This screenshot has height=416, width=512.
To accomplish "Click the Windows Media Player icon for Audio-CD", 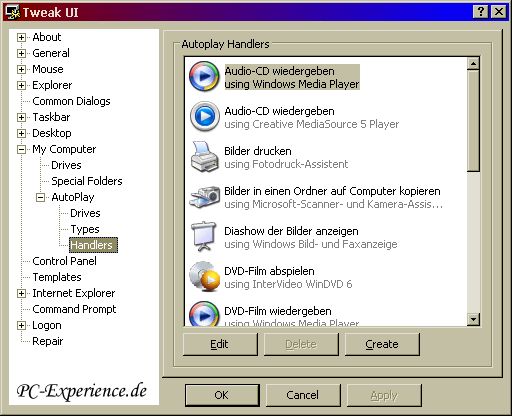I will tap(204, 76).
